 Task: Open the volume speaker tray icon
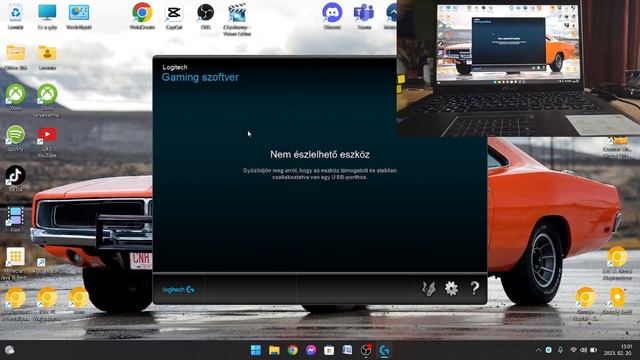click(583, 350)
